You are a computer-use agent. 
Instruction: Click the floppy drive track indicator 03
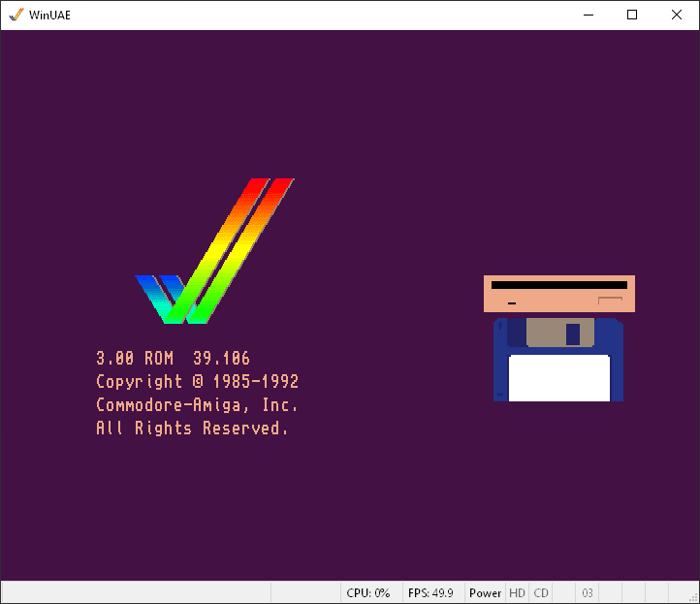pos(588,592)
